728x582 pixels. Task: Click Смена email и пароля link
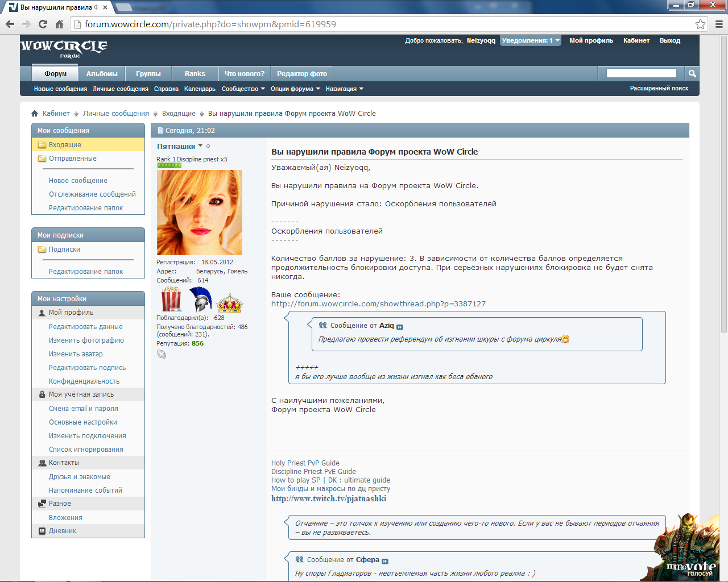pyautogui.click(x=84, y=409)
